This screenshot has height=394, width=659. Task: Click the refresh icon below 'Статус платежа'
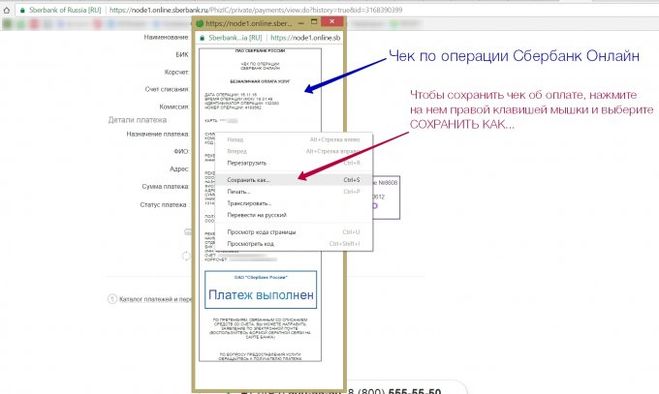(x=186, y=256)
